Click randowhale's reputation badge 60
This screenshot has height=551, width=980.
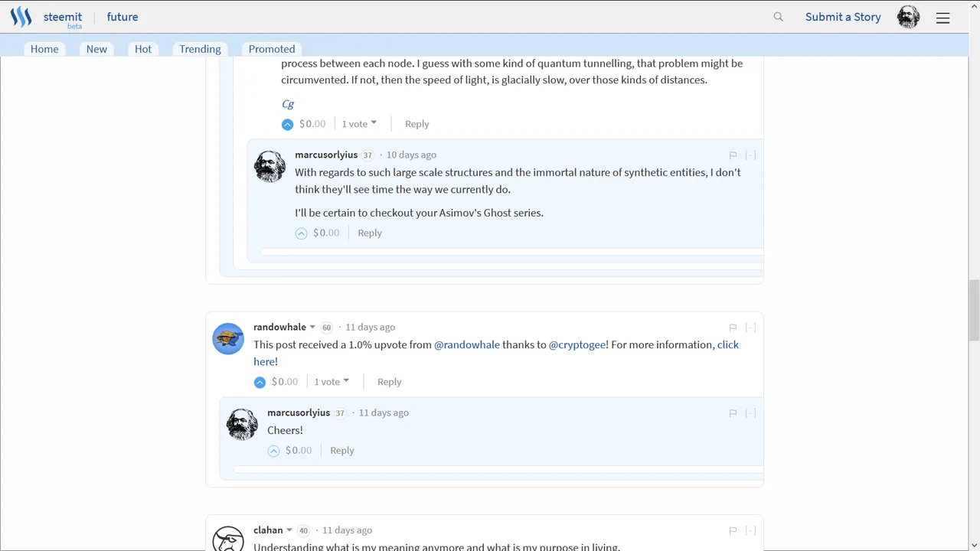pyautogui.click(x=326, y=328)
